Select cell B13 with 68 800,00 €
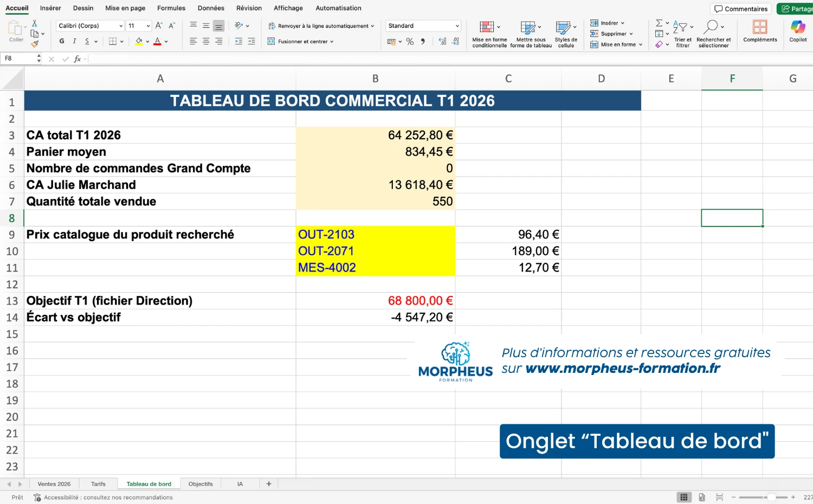 (x=376, y=301)
